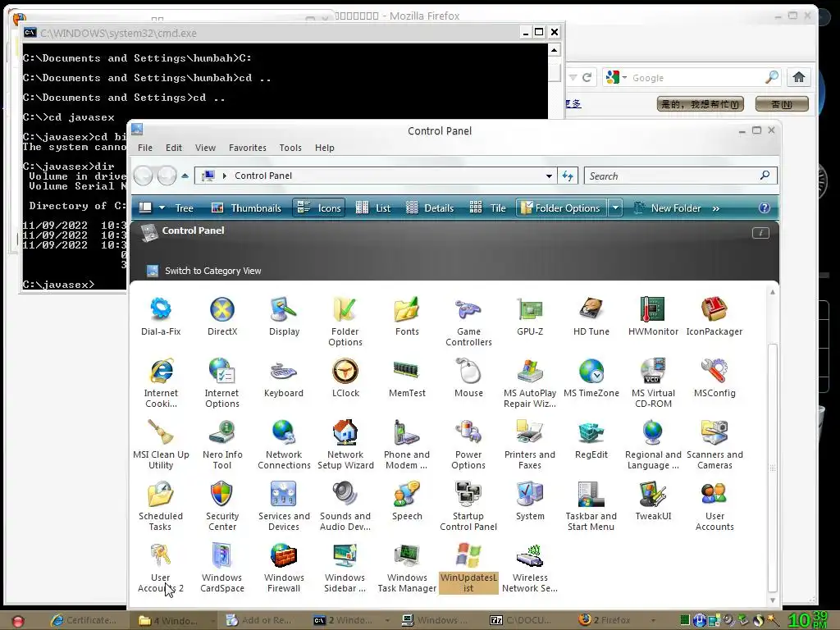Image resolution: width=840 pixels, height=630 pixels.
Task: Click the blue help question mark icon
Action: (x=765, y=208)
